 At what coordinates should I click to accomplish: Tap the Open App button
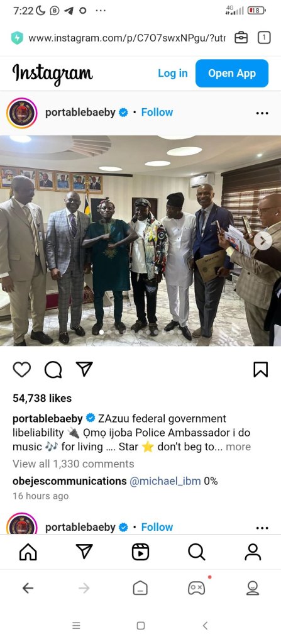coord(232,73)
